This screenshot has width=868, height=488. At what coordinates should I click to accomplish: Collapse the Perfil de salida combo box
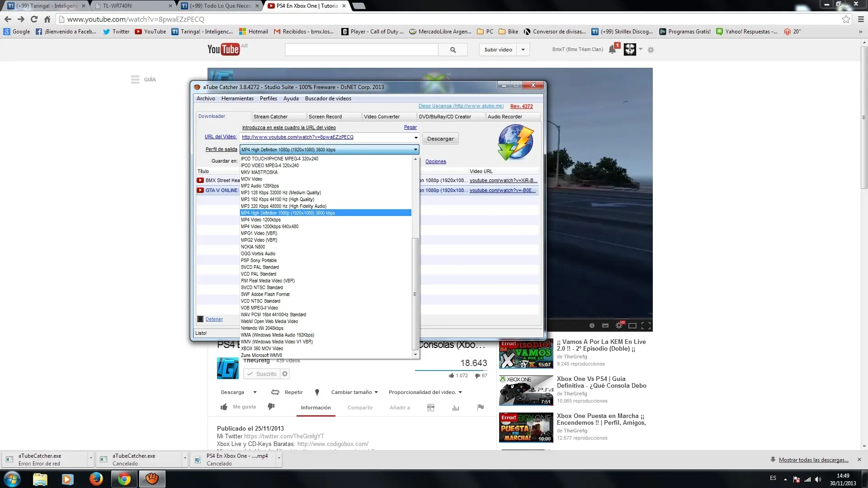[415, 150]
